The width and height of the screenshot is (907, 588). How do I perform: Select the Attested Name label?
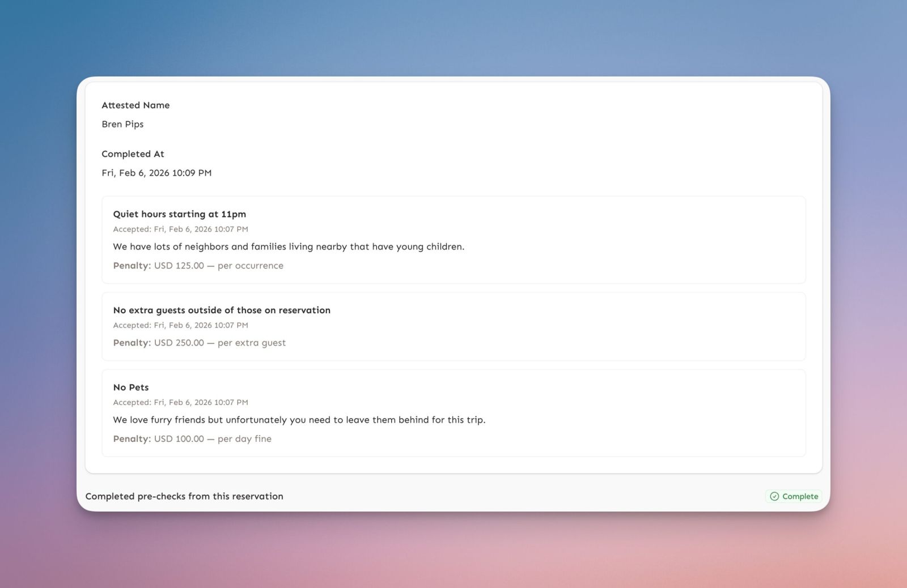pos(135,105)
